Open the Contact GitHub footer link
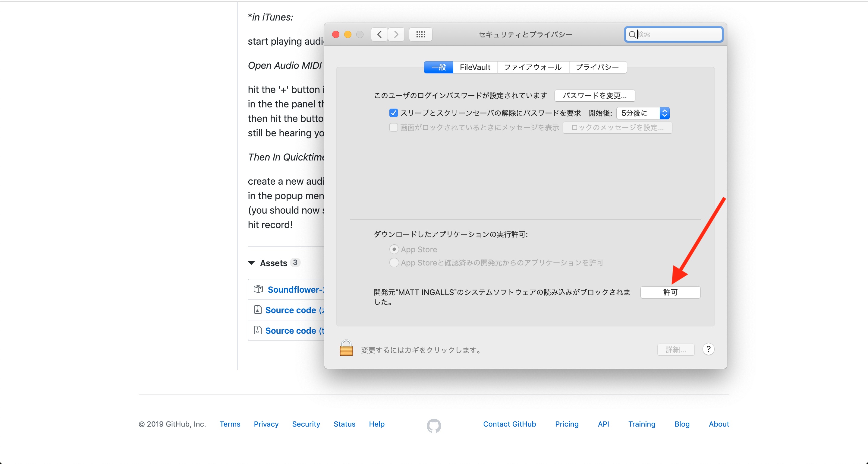The image size is (868, 464). point(509,424)
